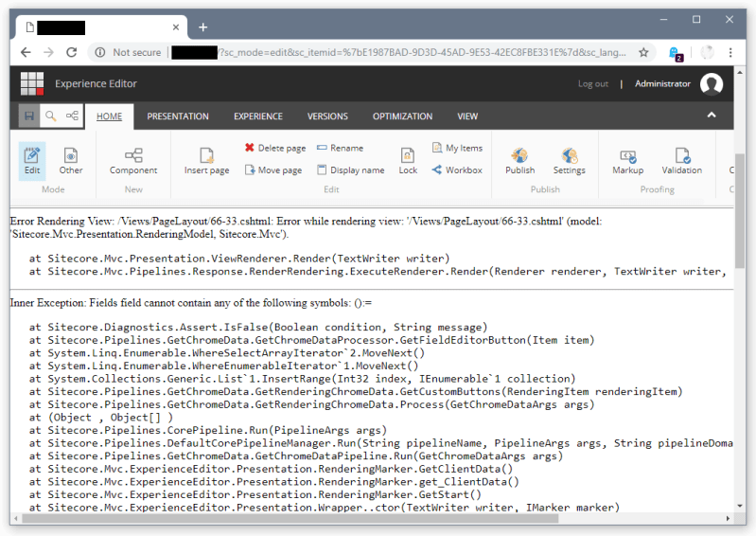The width and height of the screenshot is (756, 536).
Task: Select Edit mode button
Action: point(32,161)
